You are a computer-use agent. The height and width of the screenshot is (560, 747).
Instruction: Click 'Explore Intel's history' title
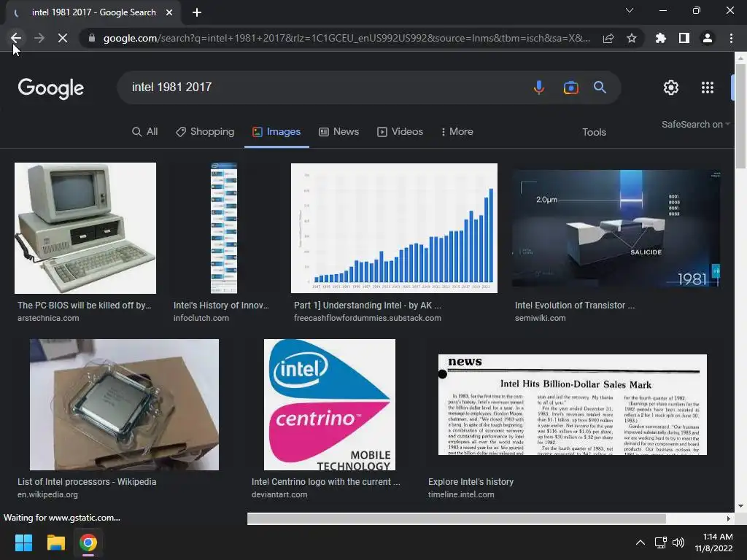click(471, 482)
